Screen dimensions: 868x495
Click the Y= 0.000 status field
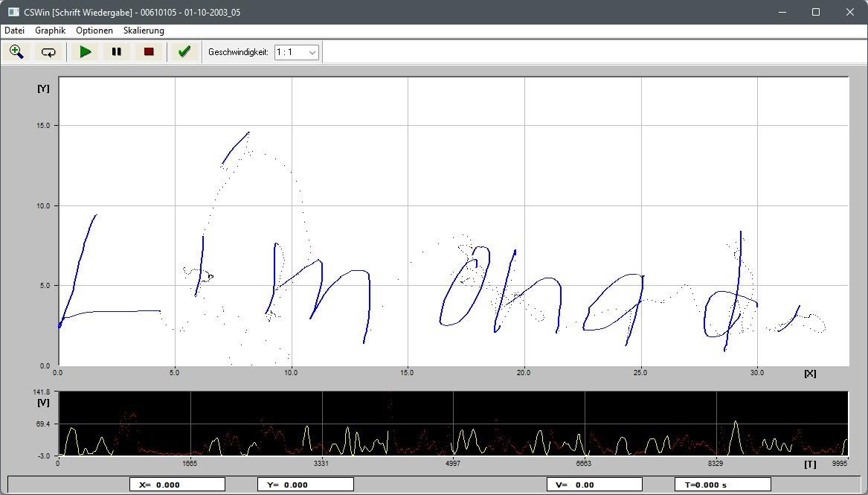point(306,485)
